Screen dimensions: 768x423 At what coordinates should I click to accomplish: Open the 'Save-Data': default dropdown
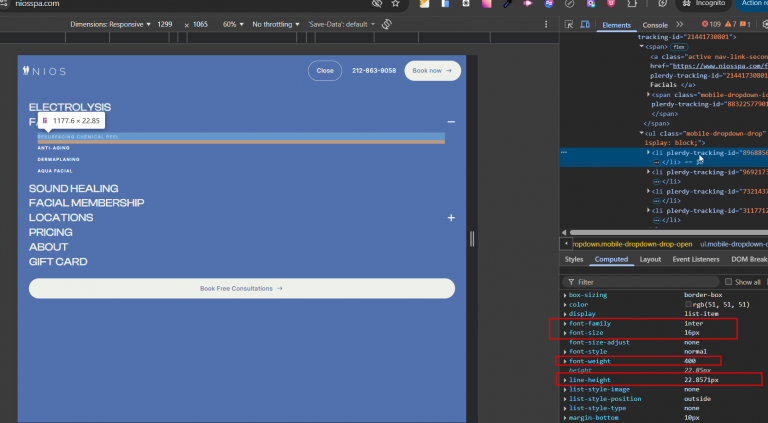click(341, 24)
